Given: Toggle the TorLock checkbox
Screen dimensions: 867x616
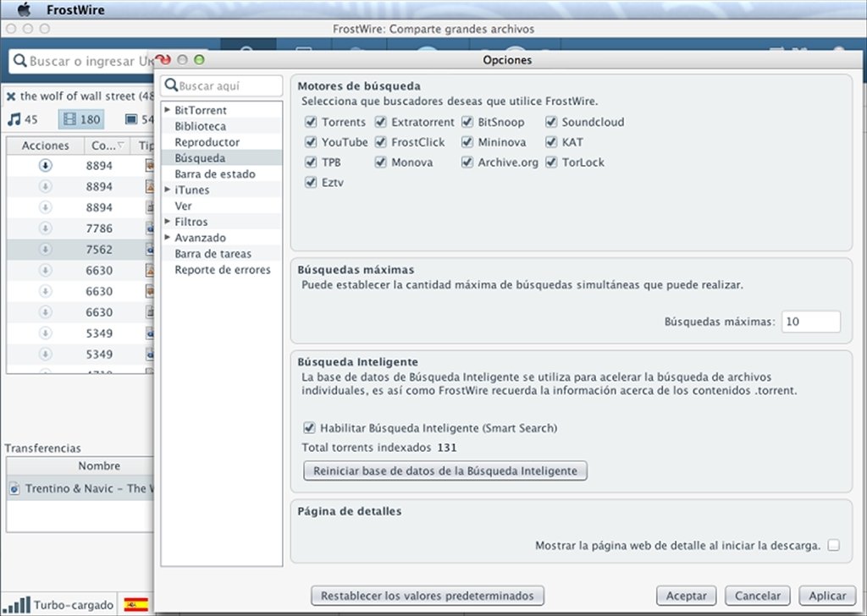Looking at the screenshot, I should point(551,162).
